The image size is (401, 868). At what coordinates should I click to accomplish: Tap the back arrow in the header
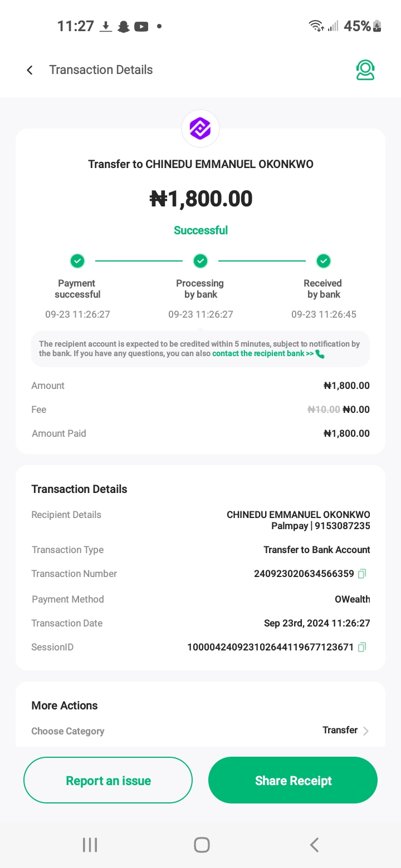point(30,70)
